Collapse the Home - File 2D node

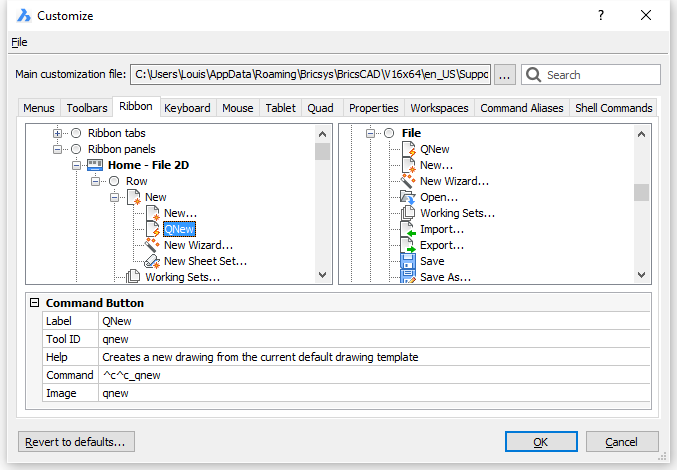[76, 165]
